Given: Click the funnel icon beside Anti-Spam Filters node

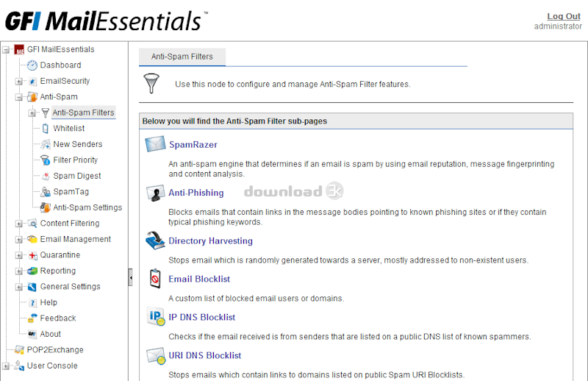Looking at the screenshot, I should [x=46, y=113].
